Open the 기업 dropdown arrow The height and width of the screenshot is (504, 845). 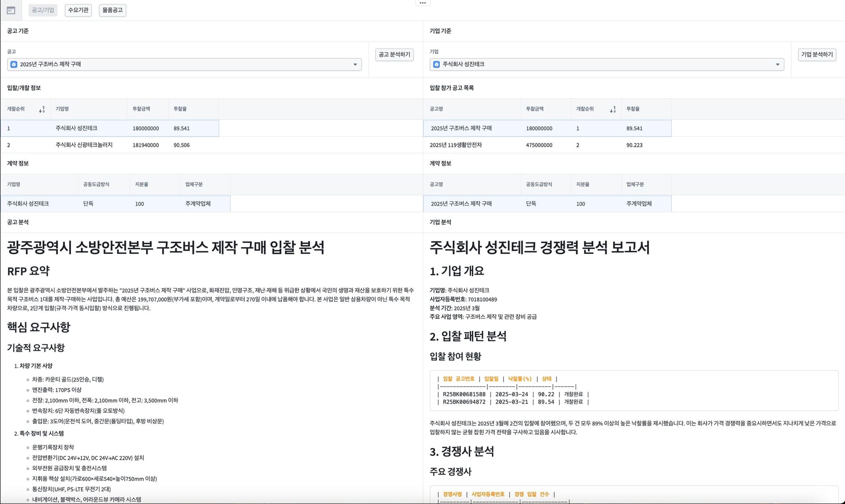pos(777,65)
